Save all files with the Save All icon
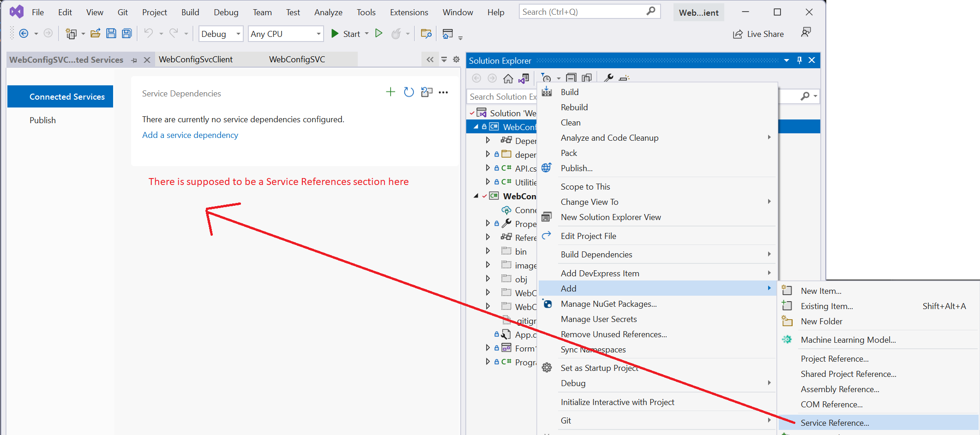The image size is (980, 435). click(126, 33)
